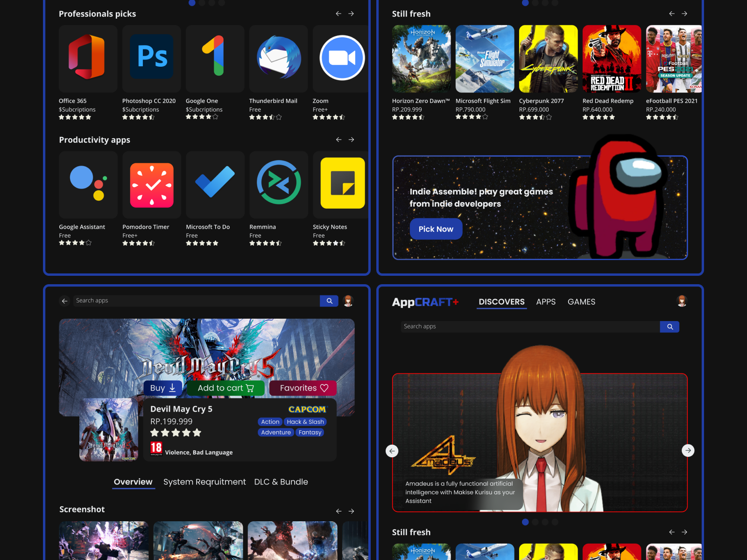Image resolution: width=747 pixels, height=560 pixels.
Task: Switch to the APPS tab
Action: pos(546,302)
